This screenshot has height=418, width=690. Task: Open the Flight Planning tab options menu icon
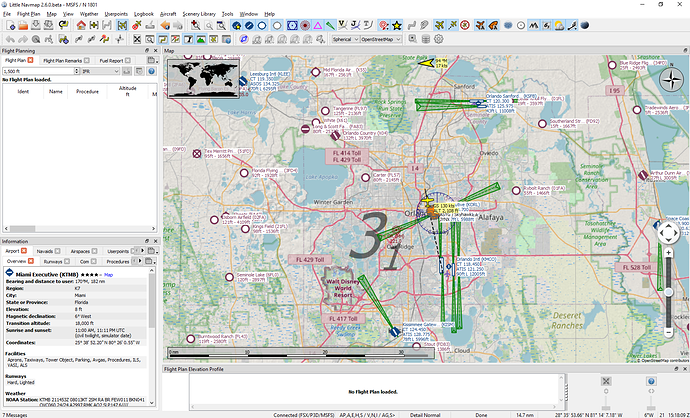point(152,60)
